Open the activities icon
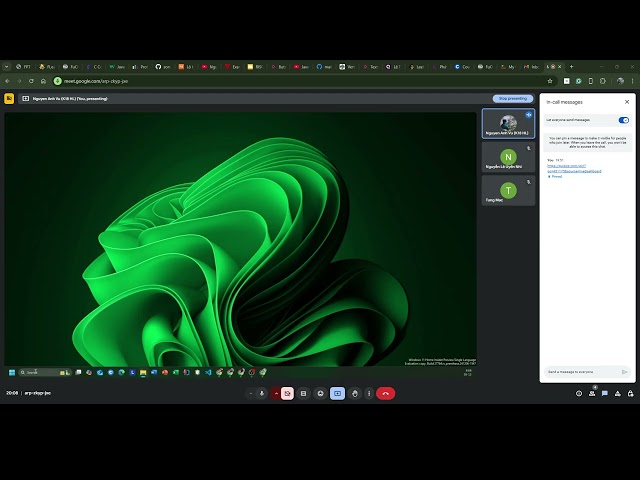Viewport: 640px width, 480px height. click(x=618, y=393)
